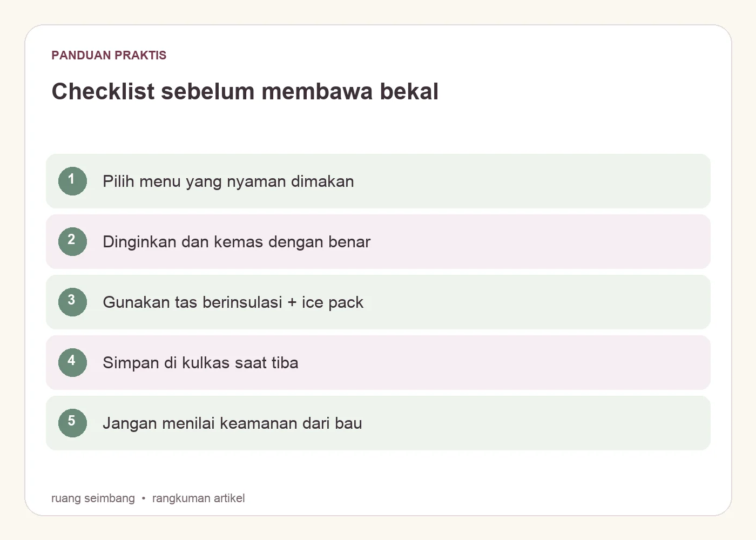Click the 'PANDUAN PRAKTIS' label
756x540 pixels.
(109, 55)
